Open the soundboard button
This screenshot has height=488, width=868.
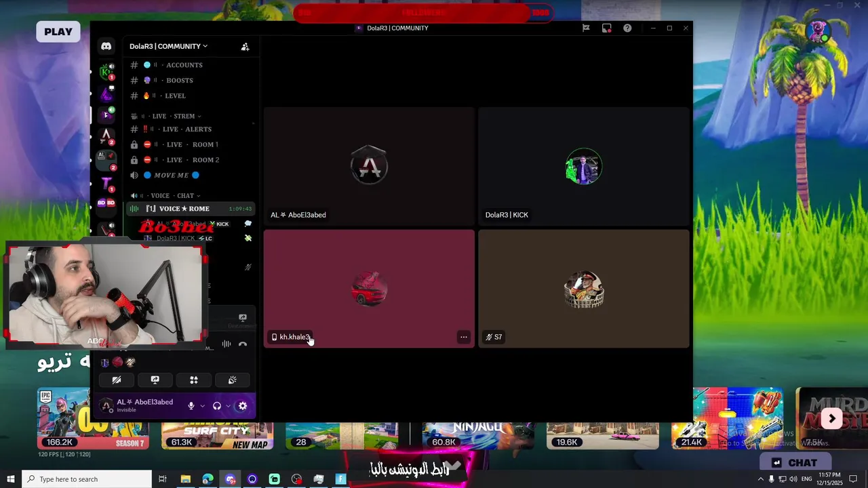tap(233, 380)
